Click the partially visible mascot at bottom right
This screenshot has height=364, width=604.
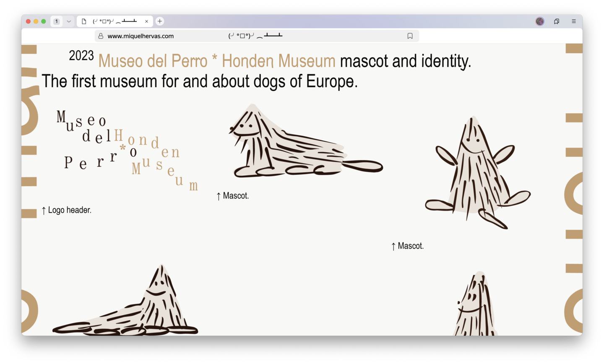476,303
